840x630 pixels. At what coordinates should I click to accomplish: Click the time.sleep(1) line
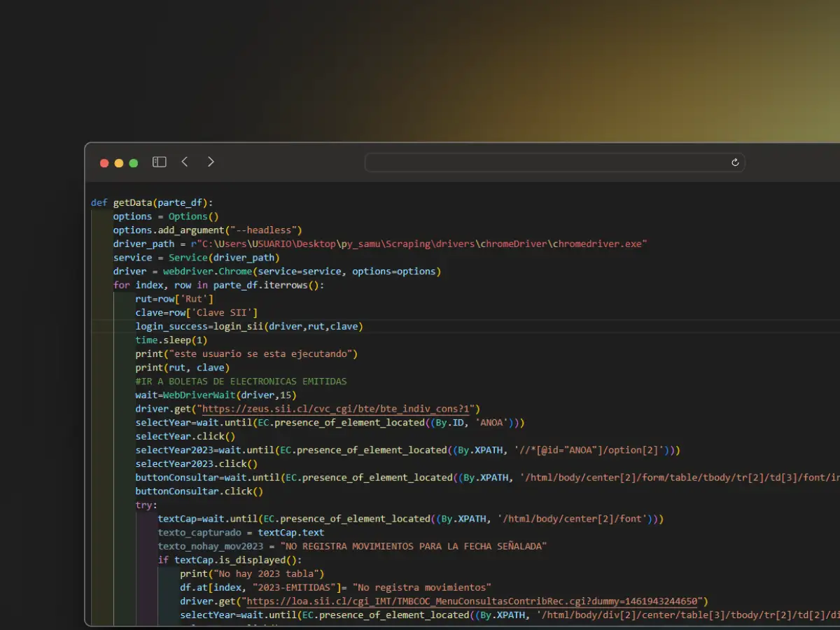click(x=171, y=340)
